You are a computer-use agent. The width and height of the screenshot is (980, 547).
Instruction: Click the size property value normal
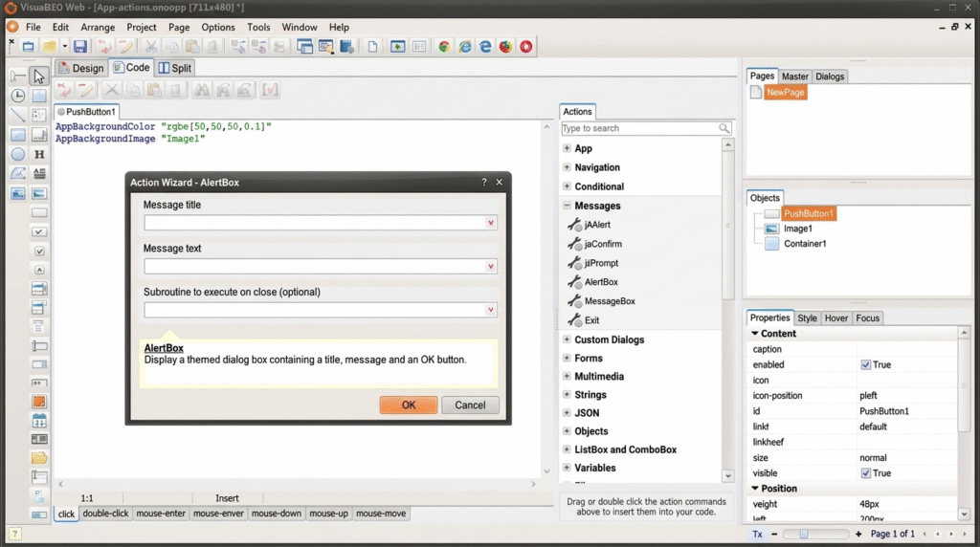tap(873, 458)
